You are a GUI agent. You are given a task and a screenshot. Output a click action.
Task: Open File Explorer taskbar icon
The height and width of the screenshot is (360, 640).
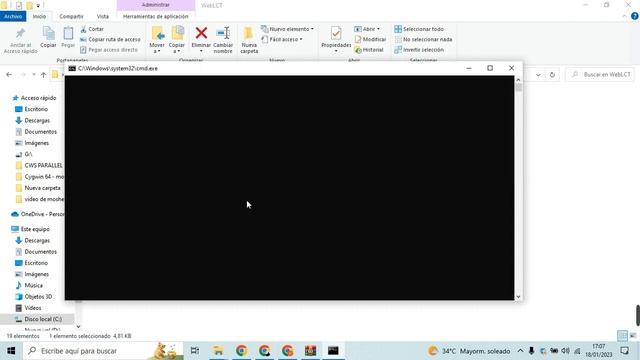(x=218, y=351)
